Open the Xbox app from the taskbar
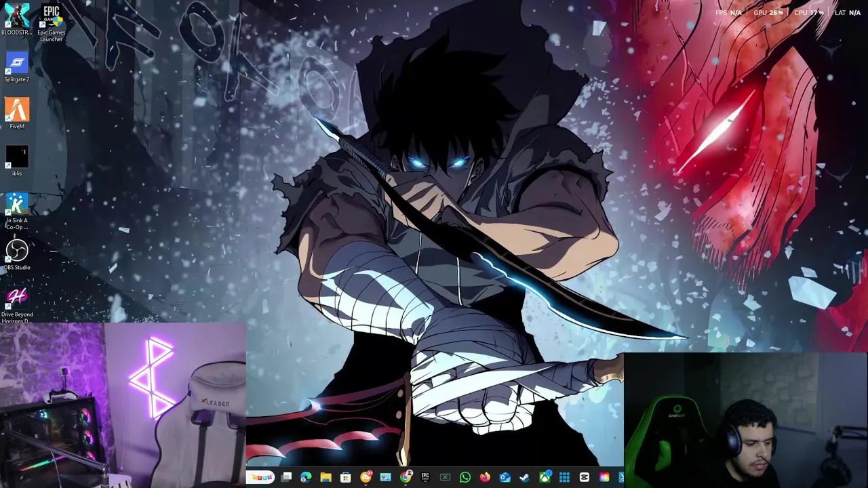The height and width of the screenshot is (488, 868). point(545,478)
